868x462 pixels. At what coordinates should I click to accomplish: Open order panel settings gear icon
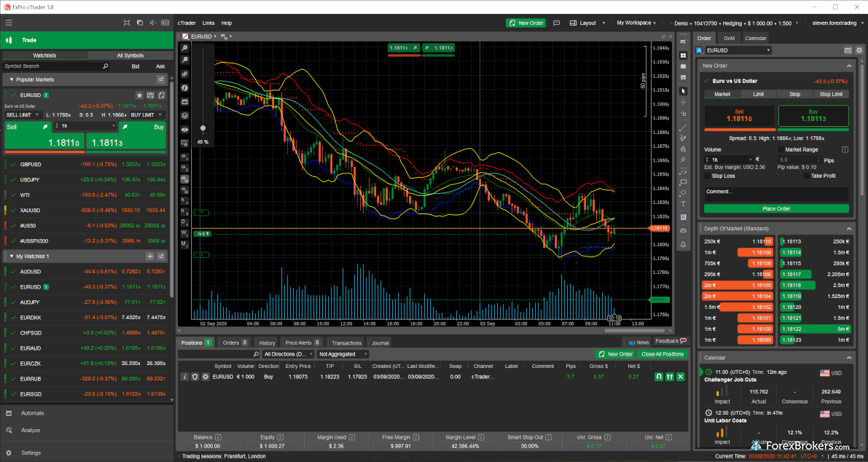(859, 50)
